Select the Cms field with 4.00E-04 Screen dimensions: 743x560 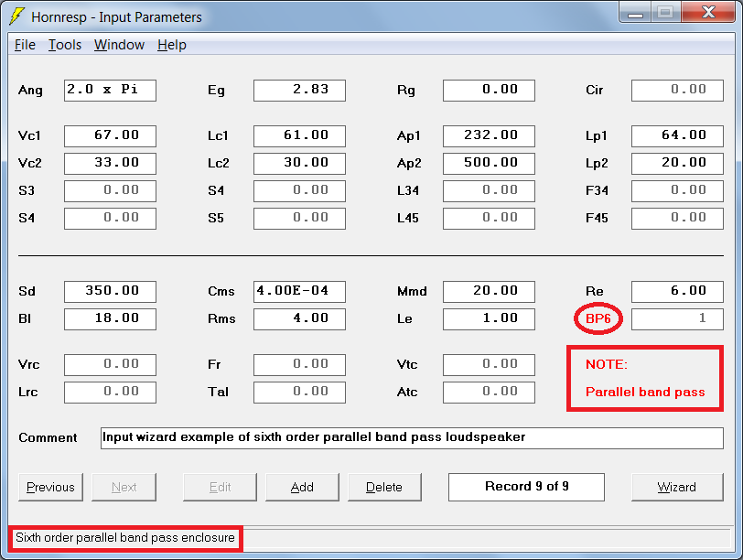(x=299, y=291)
